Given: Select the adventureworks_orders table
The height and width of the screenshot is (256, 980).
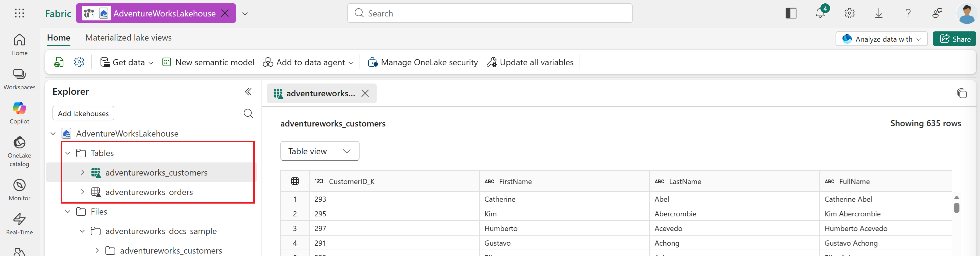Looking at the screenshot, I should tap(149, 192).
